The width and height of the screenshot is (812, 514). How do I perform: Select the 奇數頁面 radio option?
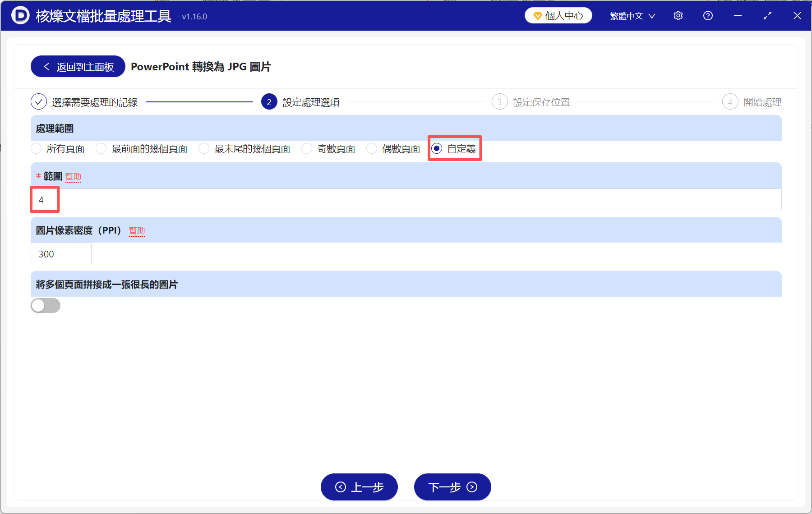(307, 148)
